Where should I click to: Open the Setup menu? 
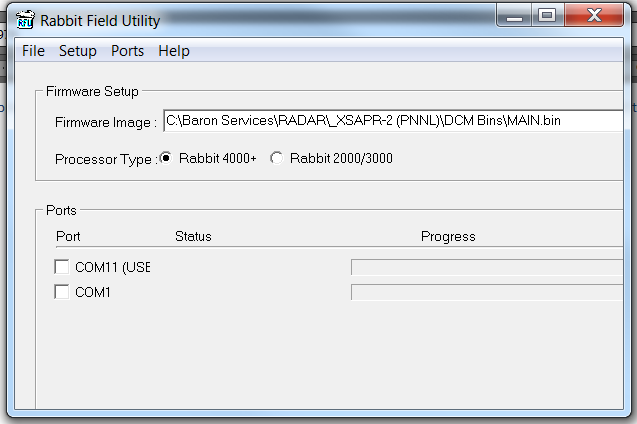[x=77, y=51]
